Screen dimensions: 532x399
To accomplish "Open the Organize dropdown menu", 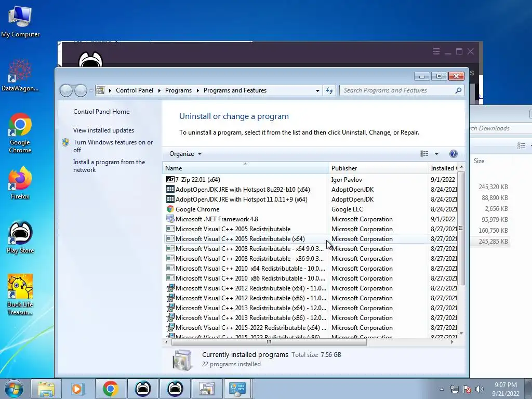I will point(185,154).
